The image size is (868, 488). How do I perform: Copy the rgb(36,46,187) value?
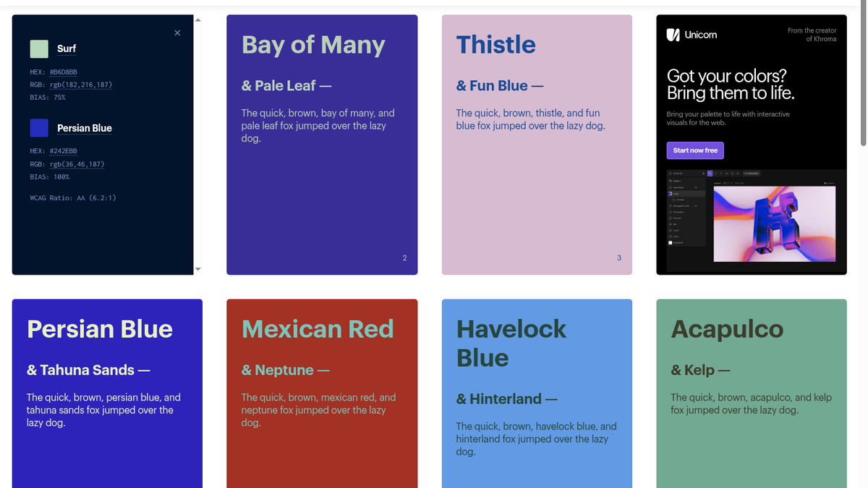tap(77, 164)
